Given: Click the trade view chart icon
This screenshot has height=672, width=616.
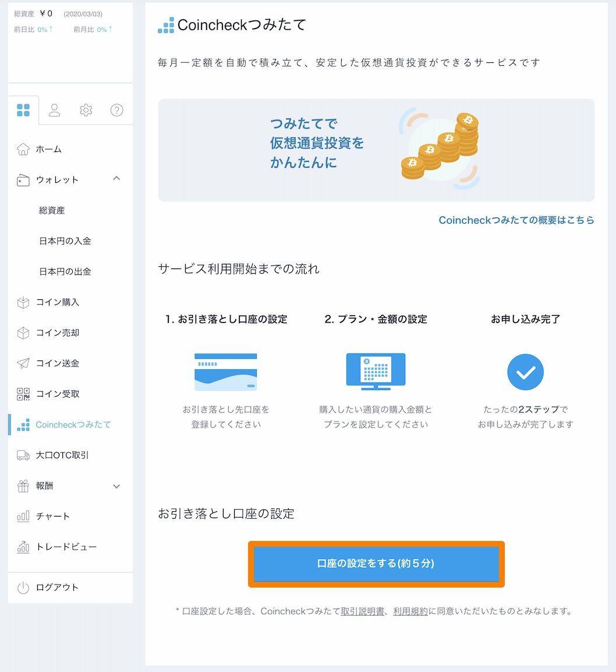Looking at the screenshot, I should [x=23, y=547].
